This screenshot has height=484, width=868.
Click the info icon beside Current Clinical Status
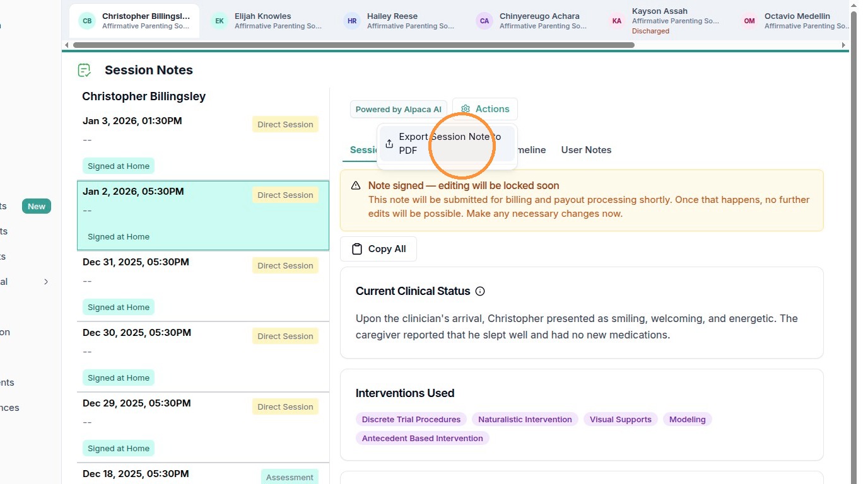click(480, 291)
